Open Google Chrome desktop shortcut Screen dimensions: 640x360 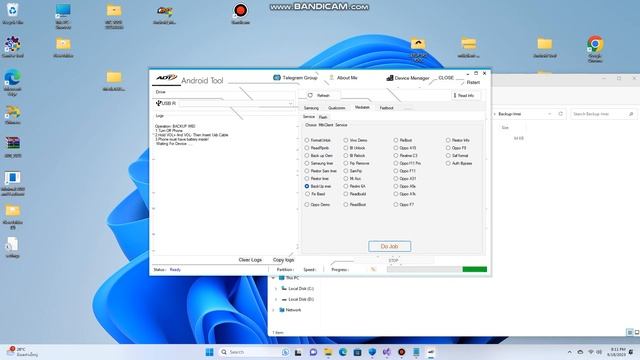coord(595,49)
